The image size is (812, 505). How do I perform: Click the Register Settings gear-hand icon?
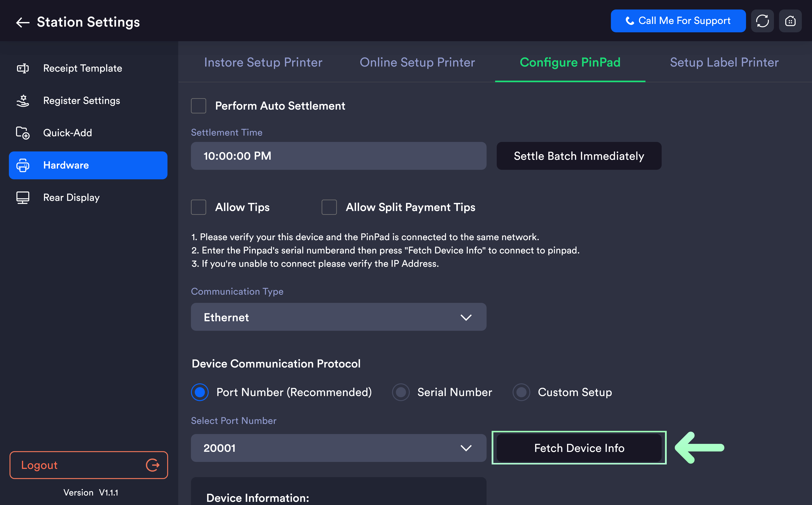23,101
